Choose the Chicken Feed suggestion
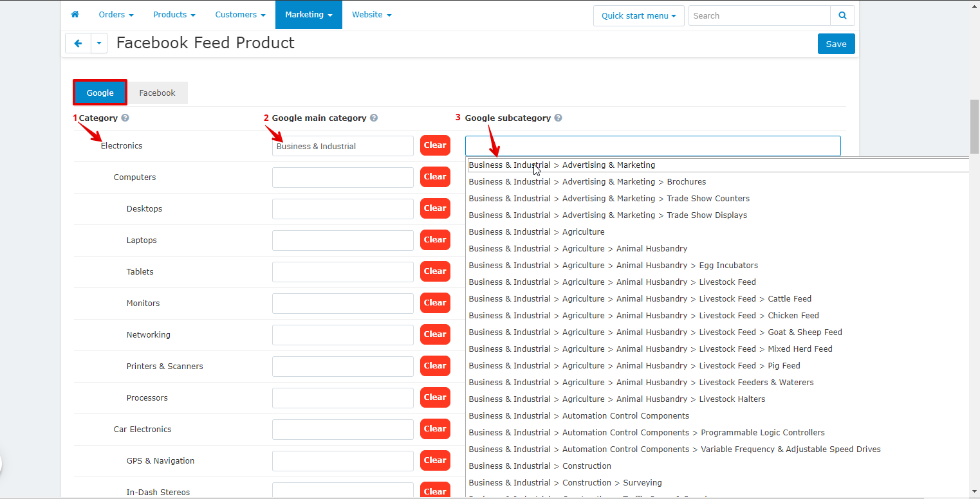 pos(717,316)
